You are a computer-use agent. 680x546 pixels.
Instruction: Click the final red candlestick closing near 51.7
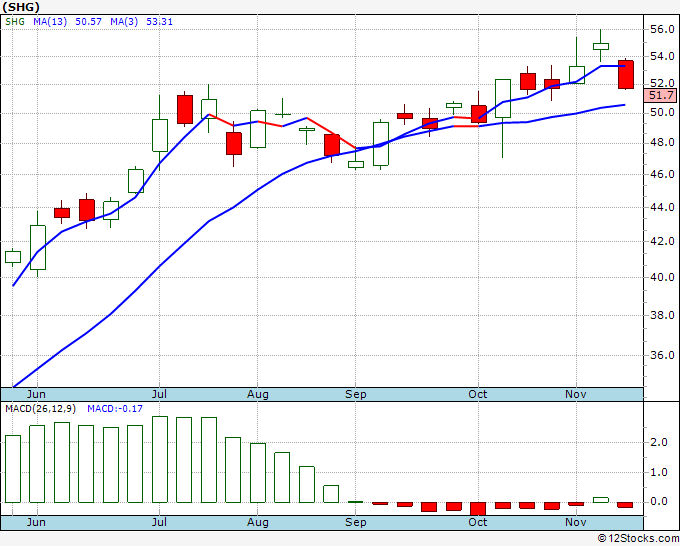(x=625, y=75)
